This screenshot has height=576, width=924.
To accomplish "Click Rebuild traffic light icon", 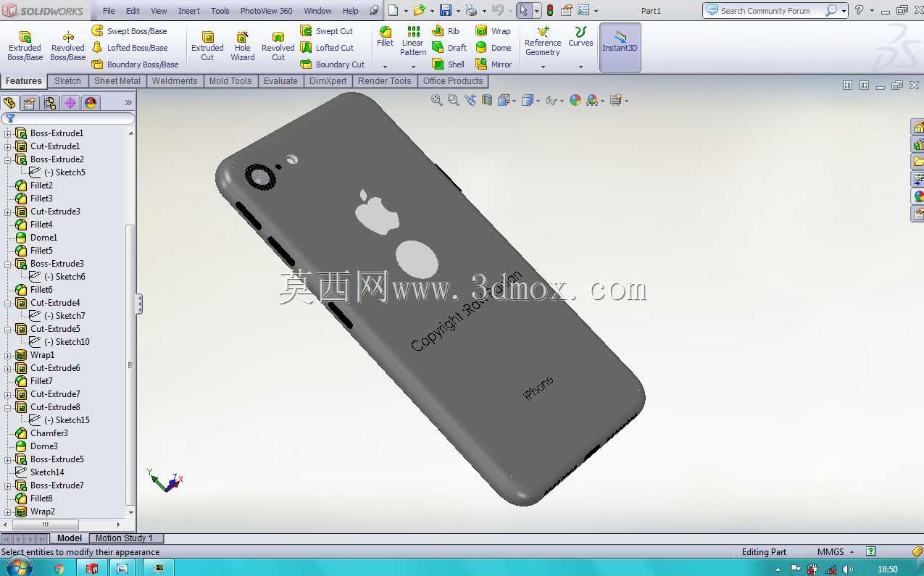I will click(550, 10).
